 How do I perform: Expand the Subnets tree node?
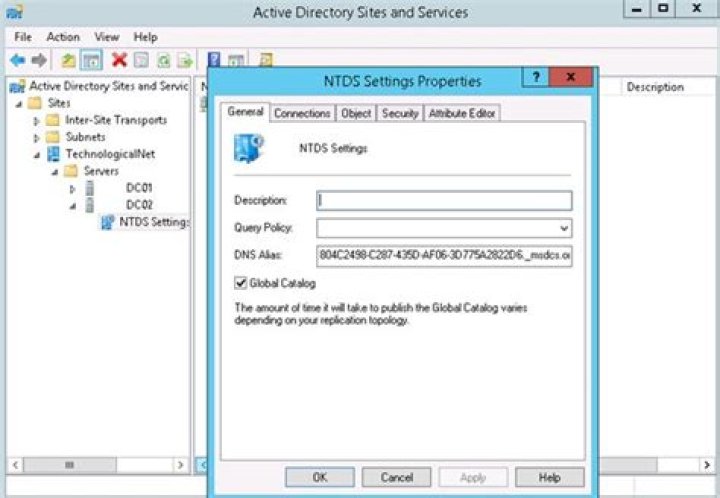point(37,138)
